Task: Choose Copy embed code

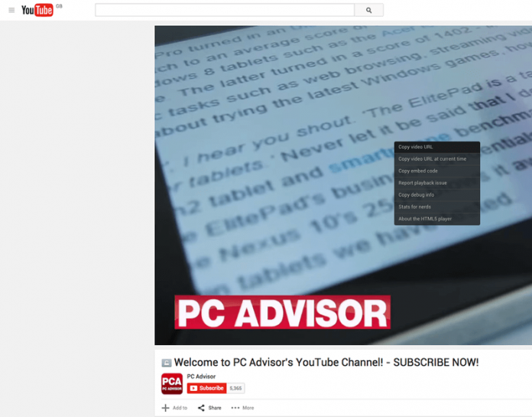Action: tap(437, 171)
